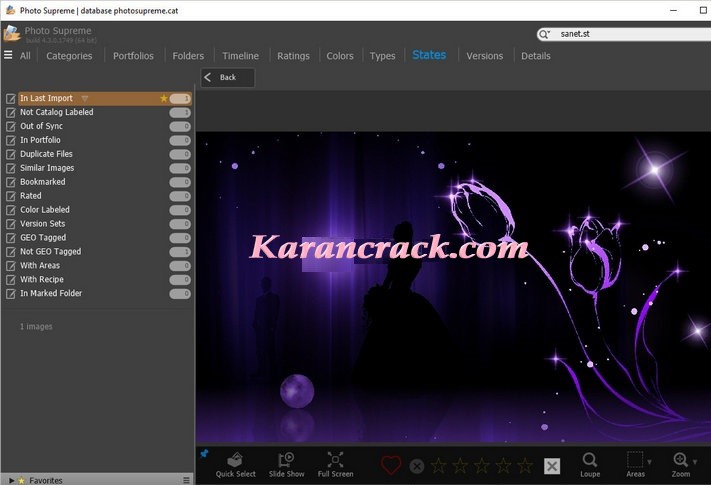Open the Details tab

tap(536, 56)
